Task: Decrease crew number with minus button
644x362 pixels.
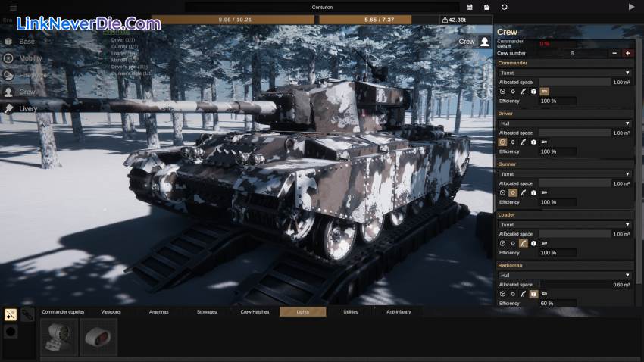Action: tap(614, 53)
